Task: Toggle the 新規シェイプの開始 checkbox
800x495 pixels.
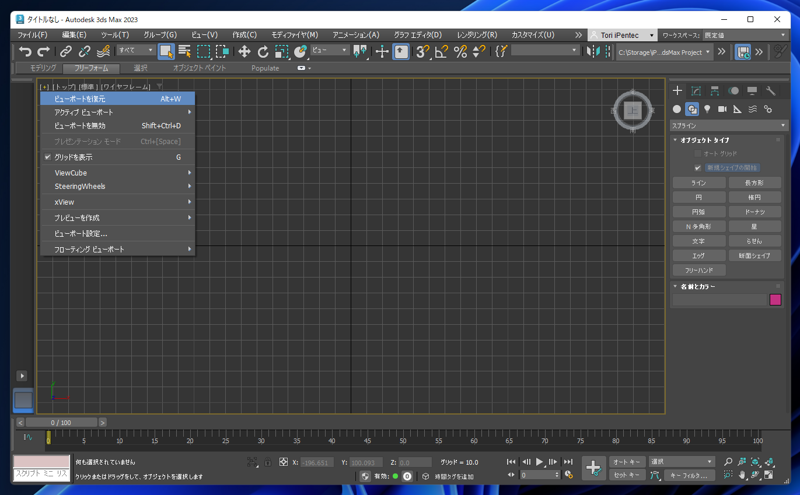Action: tap(697, 168)
